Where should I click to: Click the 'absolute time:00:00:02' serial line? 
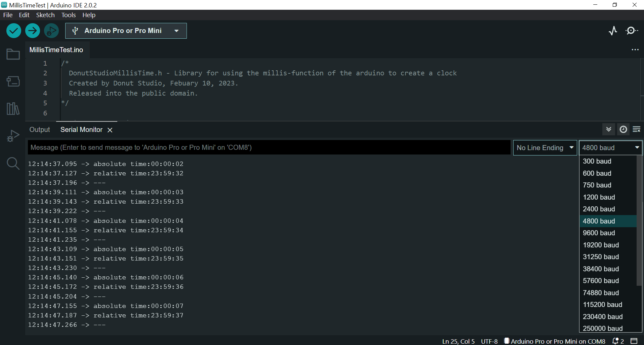click(x=138, y=164)
